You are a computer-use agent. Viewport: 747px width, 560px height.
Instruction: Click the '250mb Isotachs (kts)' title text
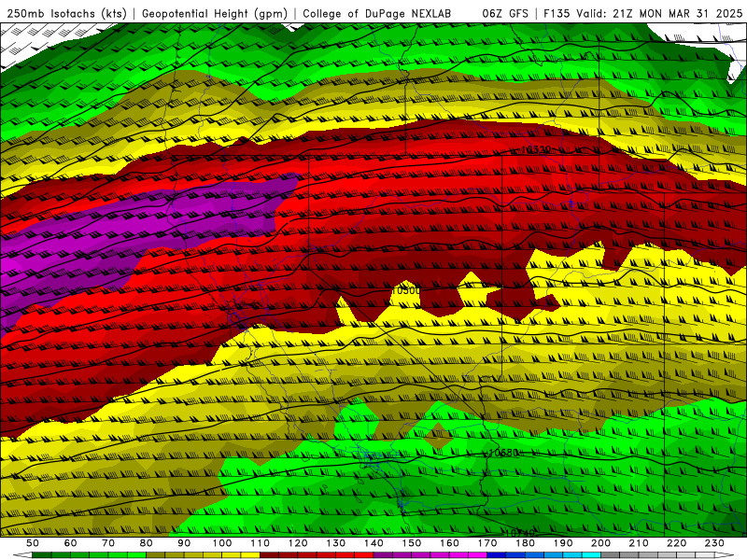click(x=67, y=13)
